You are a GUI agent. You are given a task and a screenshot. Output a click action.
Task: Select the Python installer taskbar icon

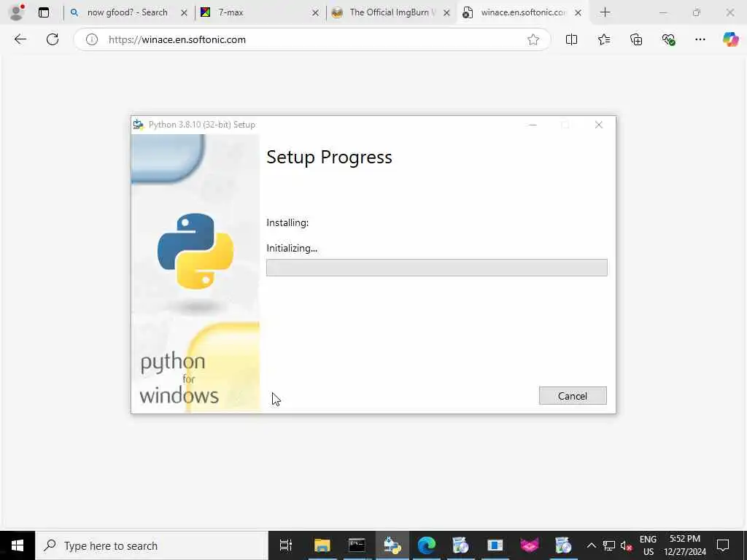pyautogui.click(x=392, y=545)
